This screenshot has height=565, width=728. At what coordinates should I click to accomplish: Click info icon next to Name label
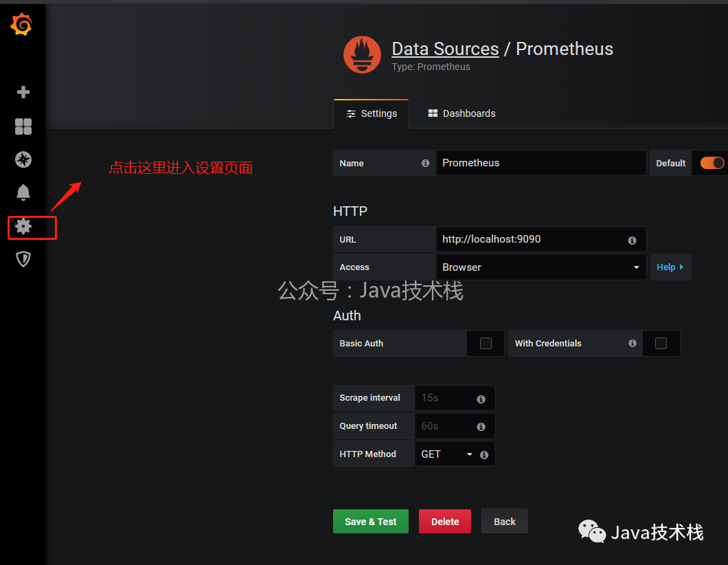click(425, 164)
